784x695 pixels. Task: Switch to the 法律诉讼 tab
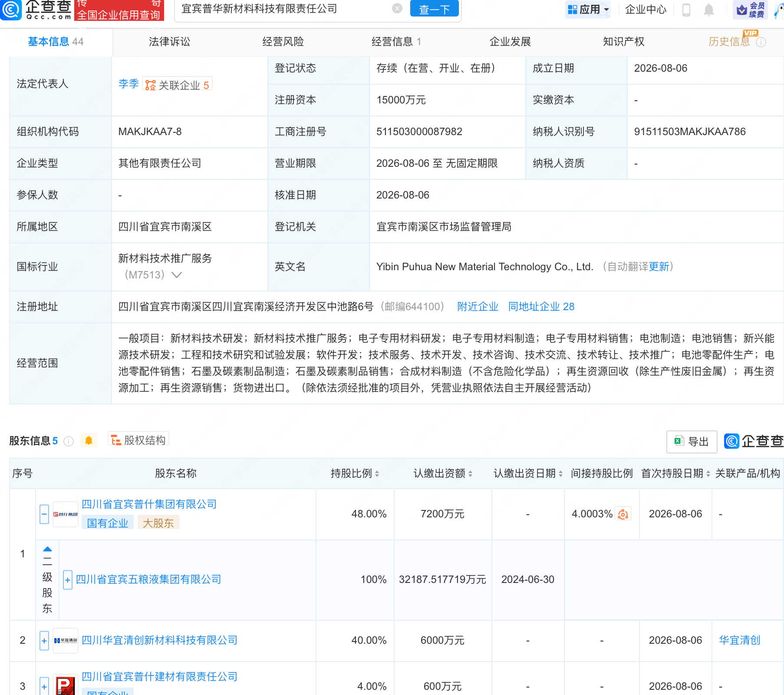(x=170, y=42)
